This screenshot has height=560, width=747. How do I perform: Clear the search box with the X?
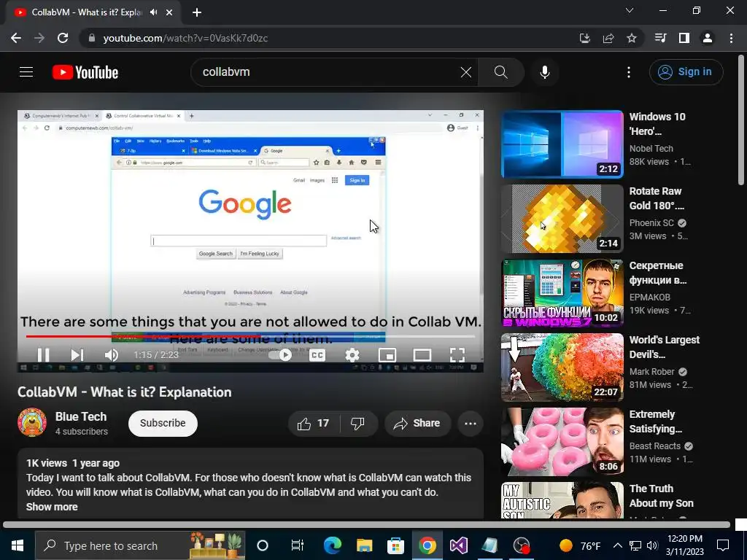coord(466,72)
